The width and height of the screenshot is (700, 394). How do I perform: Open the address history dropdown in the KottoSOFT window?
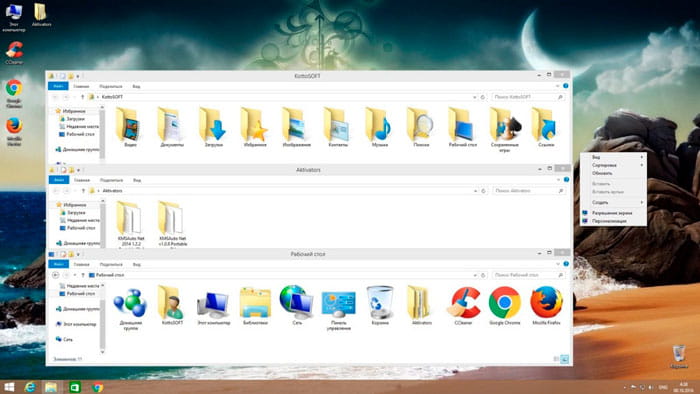[475, 97]
